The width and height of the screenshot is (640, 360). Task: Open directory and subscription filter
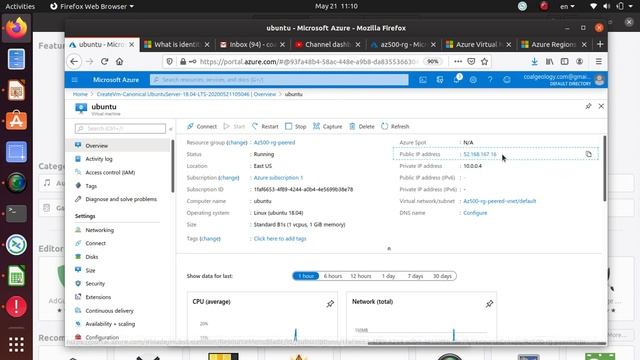coord(440,80)
